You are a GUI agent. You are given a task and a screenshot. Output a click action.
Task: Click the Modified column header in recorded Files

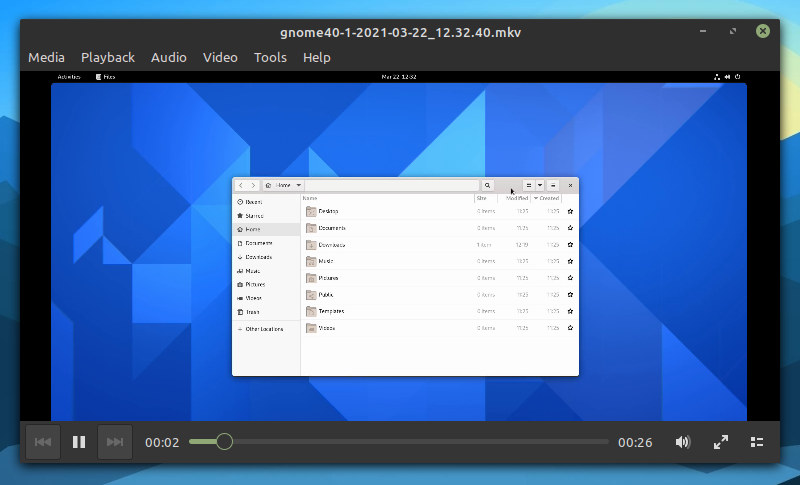point(514,198)
